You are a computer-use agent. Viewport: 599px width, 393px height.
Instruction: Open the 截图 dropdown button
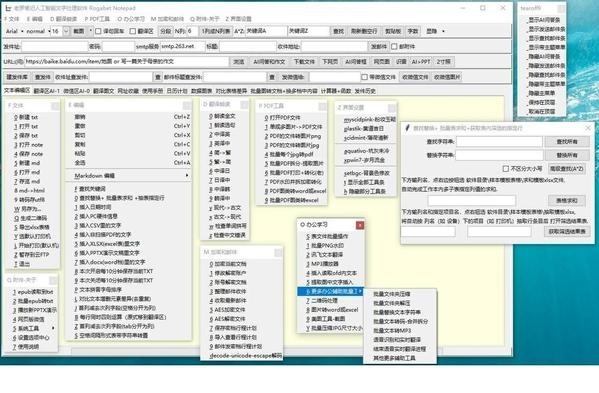coord(82,31)
